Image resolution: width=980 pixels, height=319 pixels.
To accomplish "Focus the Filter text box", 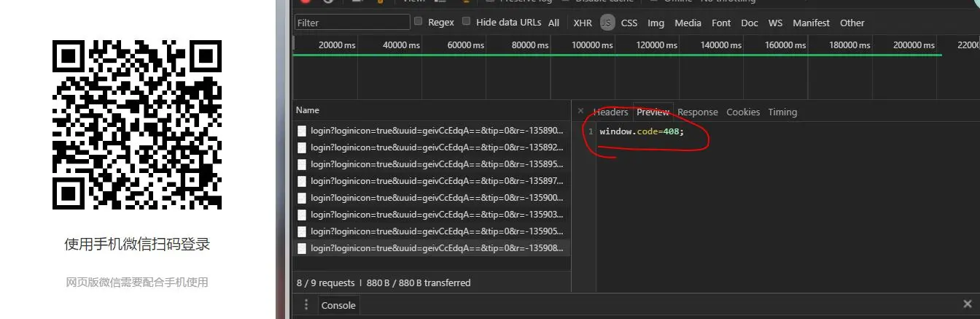I will 352,23.
